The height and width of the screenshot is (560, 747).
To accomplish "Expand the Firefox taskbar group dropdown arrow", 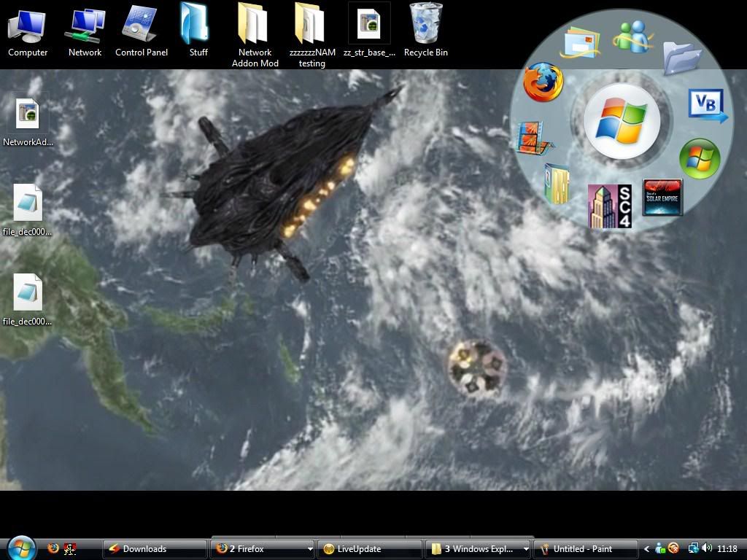I will 310,549.
